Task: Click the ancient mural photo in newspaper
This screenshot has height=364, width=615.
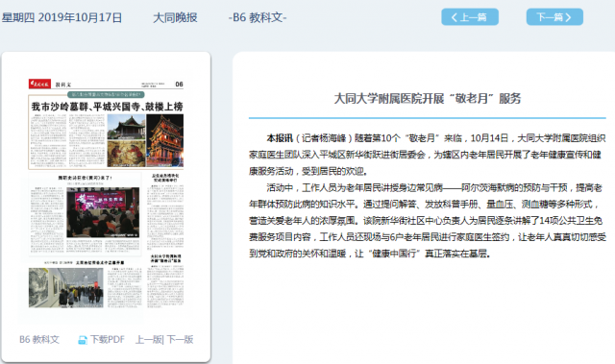Action: [x=126, y=154]
